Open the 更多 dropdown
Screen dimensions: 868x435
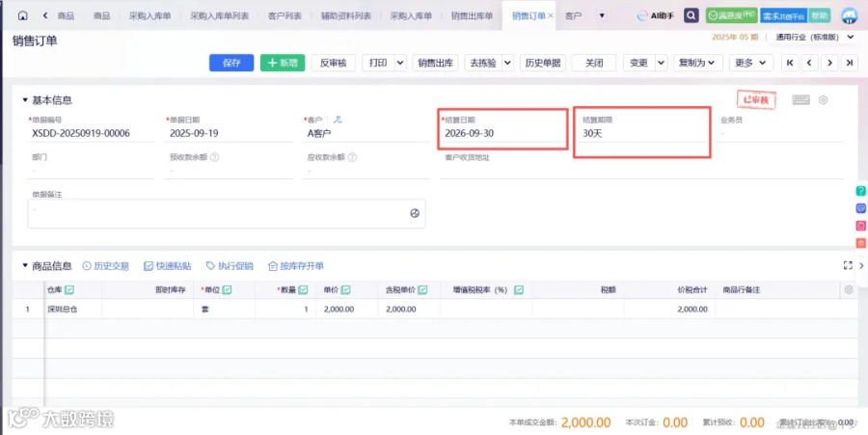pyautogui.click(x=750, y=63)
